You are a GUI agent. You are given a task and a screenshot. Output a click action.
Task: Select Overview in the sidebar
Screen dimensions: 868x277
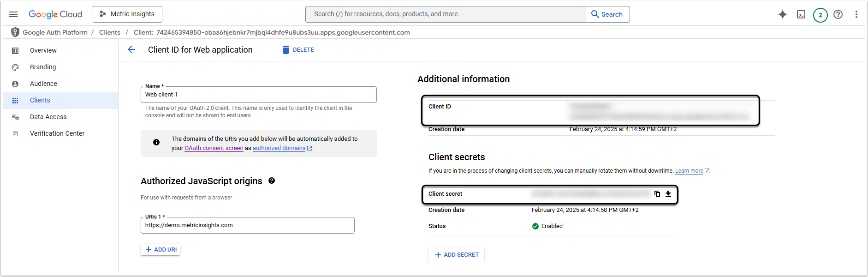click(43, 50)
